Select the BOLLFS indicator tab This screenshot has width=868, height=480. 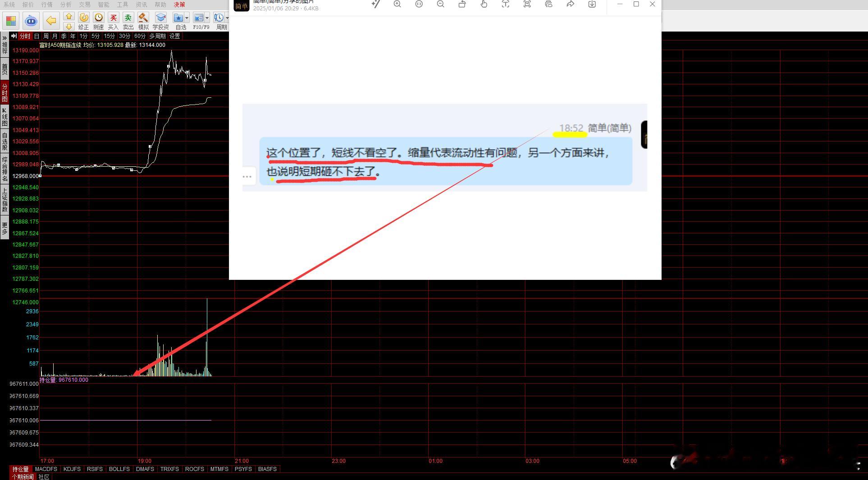point(119,469)
